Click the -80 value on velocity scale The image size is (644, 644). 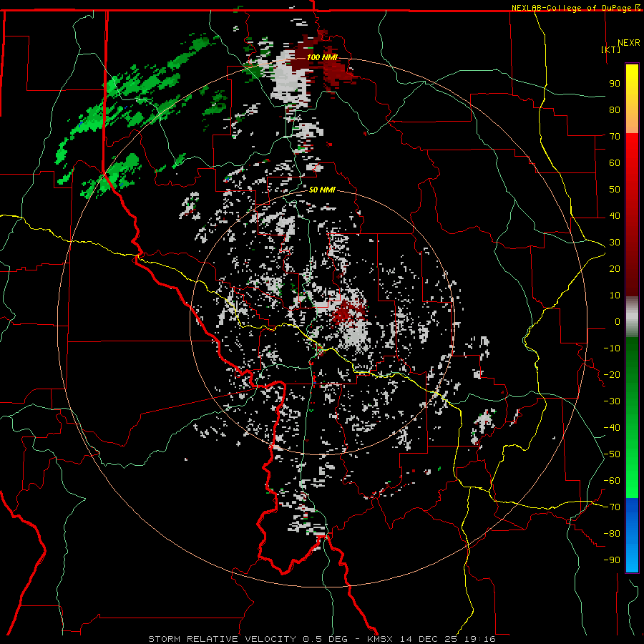612,534
